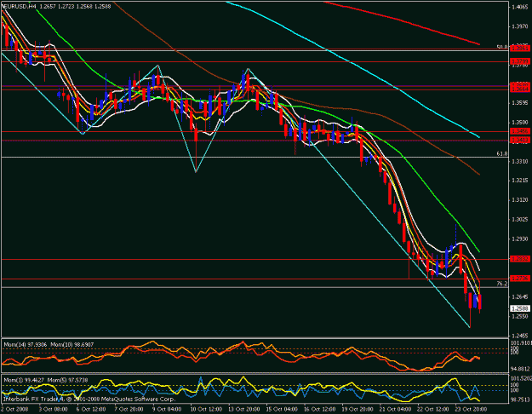The height and width of the screenshot is (414, 532).
Task: Click the 1.2550 price axis label
Action: 520,316
